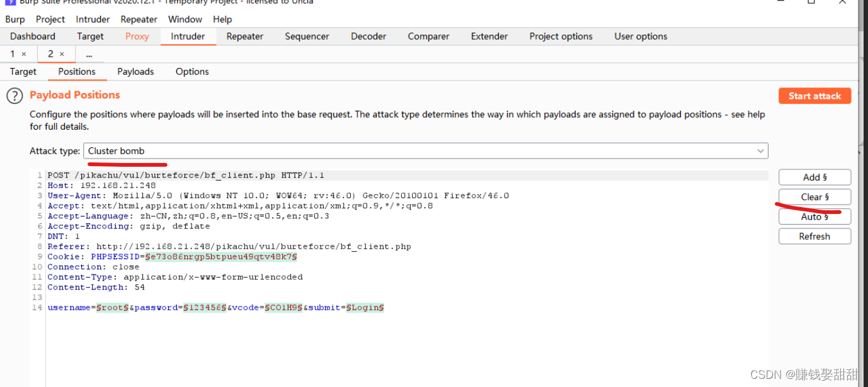Select the Intruder tool tab
The width and height of the screenshot is (868, 387).
click(188, 36)
